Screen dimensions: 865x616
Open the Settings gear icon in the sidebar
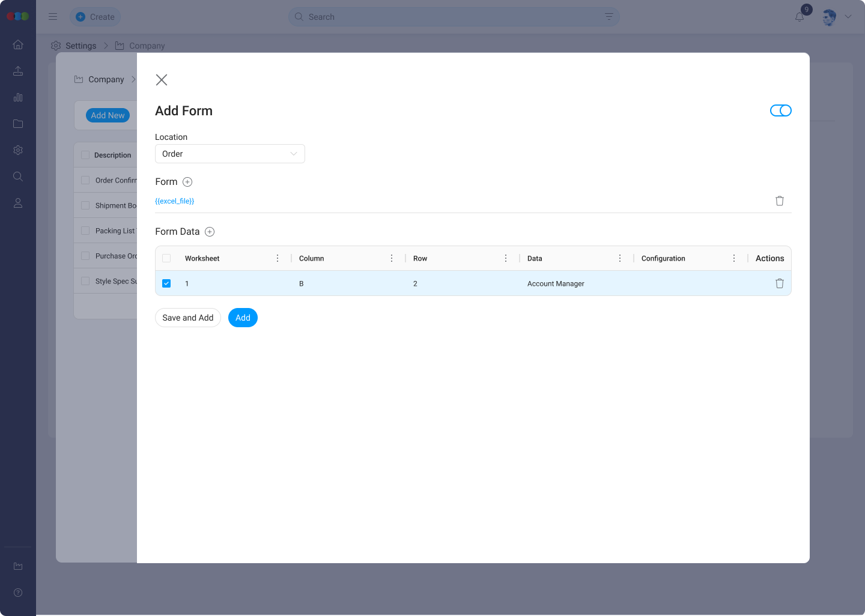(18, 150)
